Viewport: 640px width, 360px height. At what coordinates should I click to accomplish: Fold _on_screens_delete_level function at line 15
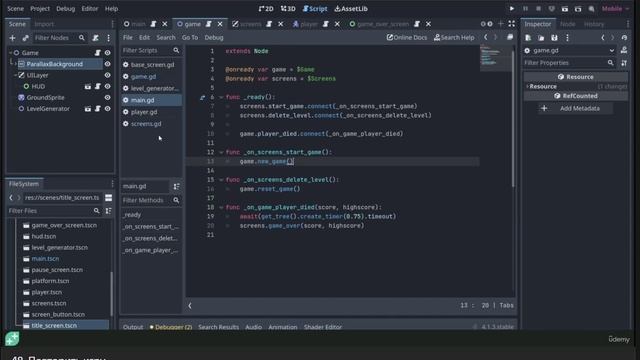click(221, 180)
